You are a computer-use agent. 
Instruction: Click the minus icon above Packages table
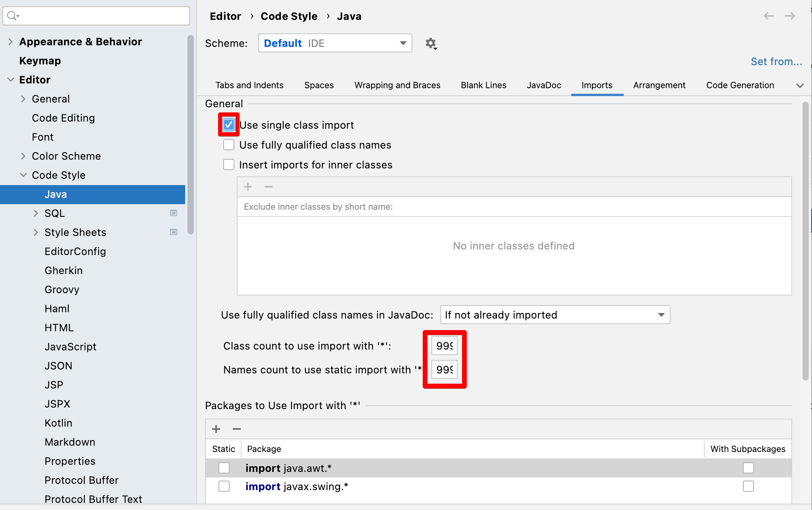click(237, 429)
